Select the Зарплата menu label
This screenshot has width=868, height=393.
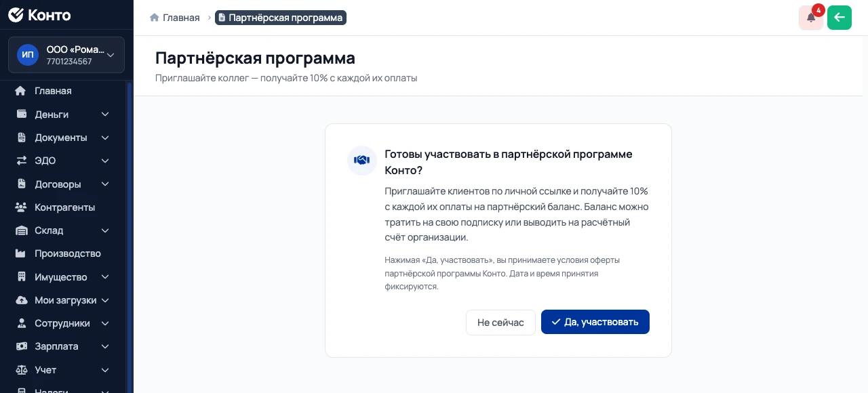56,346
